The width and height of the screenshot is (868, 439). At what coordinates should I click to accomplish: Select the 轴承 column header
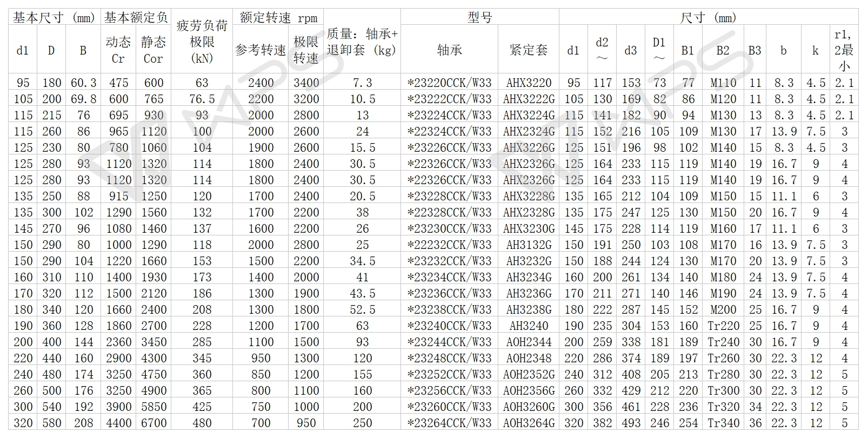[449, 50]
